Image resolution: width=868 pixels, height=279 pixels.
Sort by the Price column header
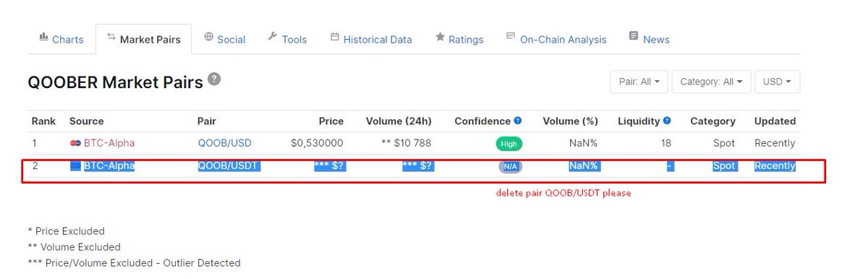tap(331, 121)
